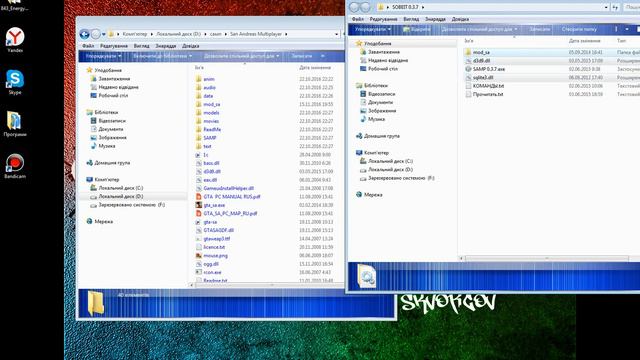Select d3d9.dll in SOBEIT window
The image size is (640, 360).
pos(481,61)
